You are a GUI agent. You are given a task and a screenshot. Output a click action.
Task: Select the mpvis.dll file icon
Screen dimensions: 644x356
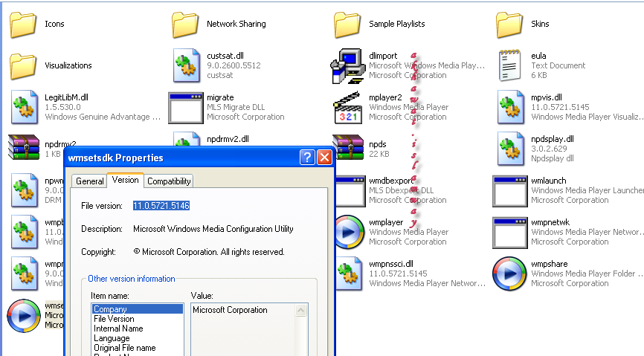tap(511, 107)
